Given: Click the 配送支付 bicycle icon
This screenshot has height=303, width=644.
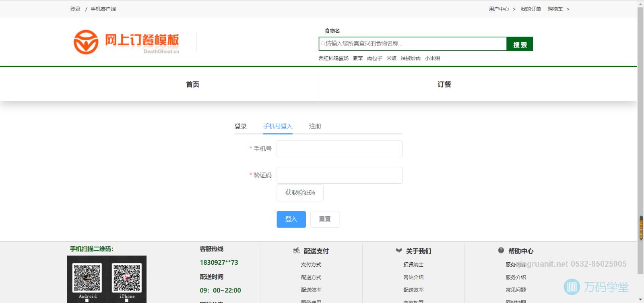Looking at the screenshot, I should [297, 251].
